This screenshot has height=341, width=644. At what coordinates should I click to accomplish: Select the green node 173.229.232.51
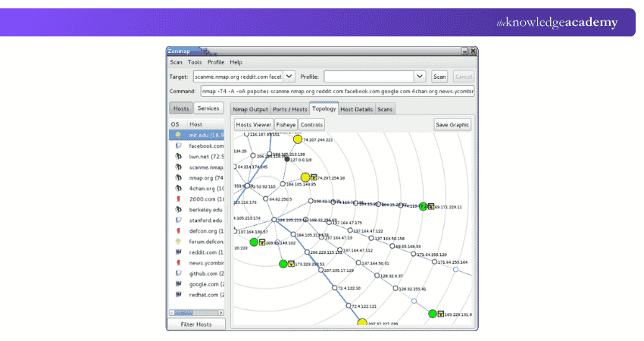click(283, 264)
